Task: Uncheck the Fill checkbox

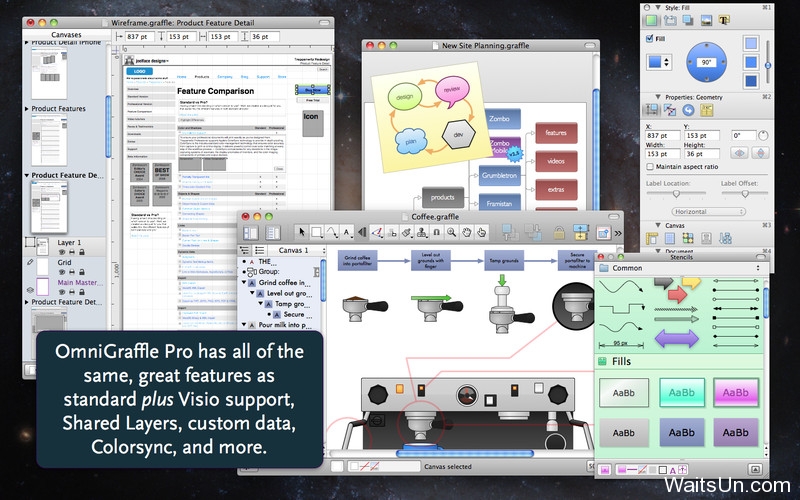Action: [649, 39]
